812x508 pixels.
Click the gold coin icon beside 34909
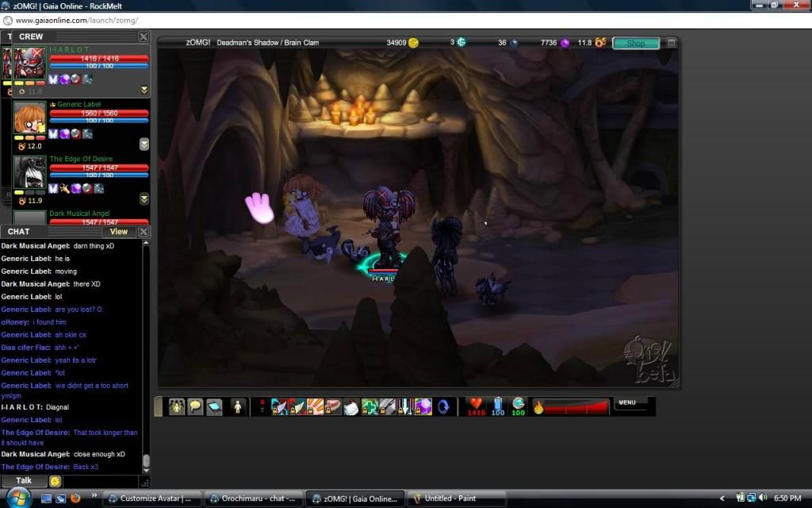(413, 43)
